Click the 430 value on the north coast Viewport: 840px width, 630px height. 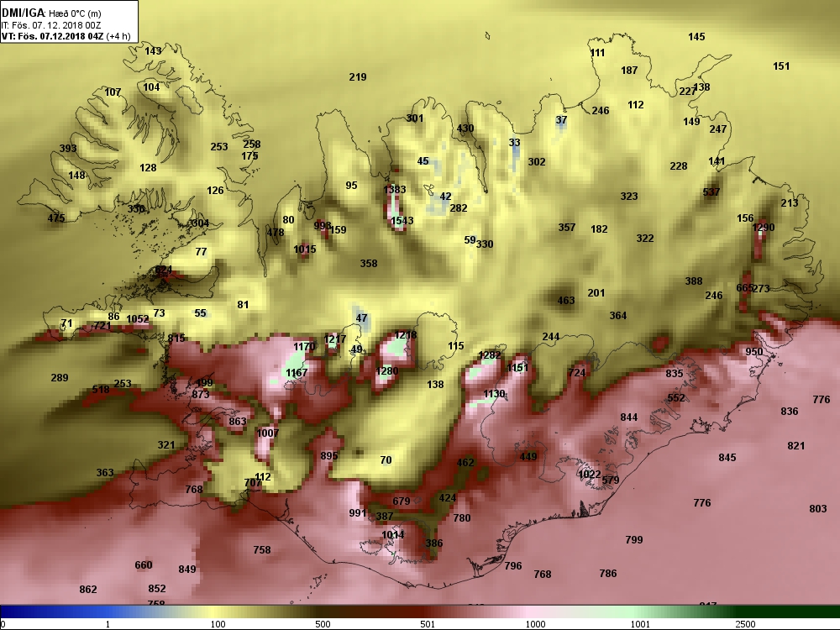pyautogui.click(x=465, y=129)
